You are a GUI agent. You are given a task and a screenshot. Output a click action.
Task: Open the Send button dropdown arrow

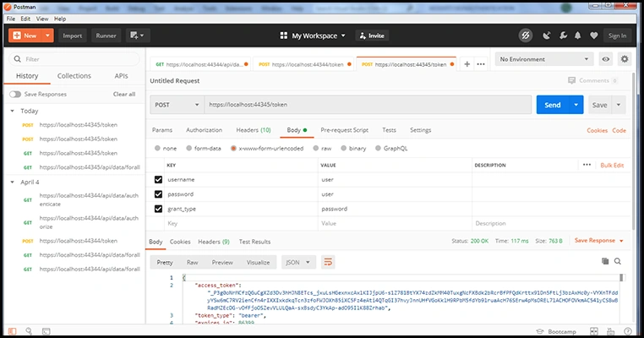(x=576, y=105)
